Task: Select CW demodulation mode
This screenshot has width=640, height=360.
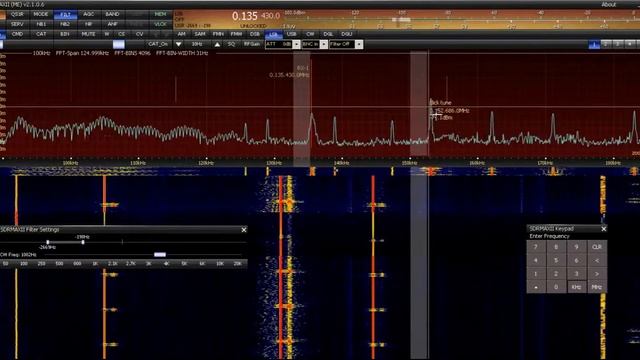Action: click(310, 34)
